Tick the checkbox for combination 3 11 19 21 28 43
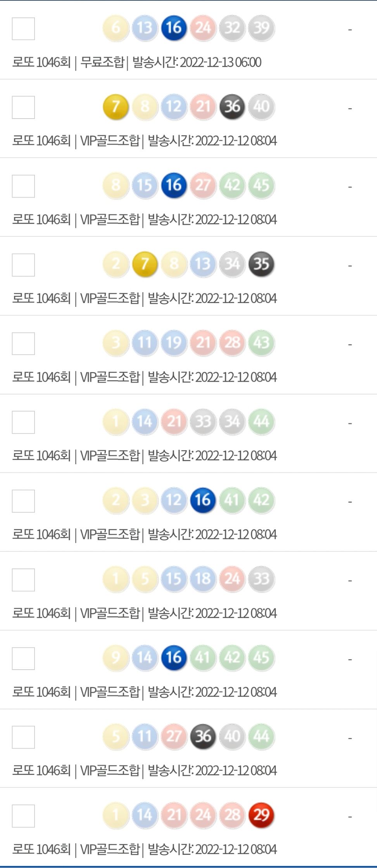Viewport: 377px width, 868px height. [23, 344]
